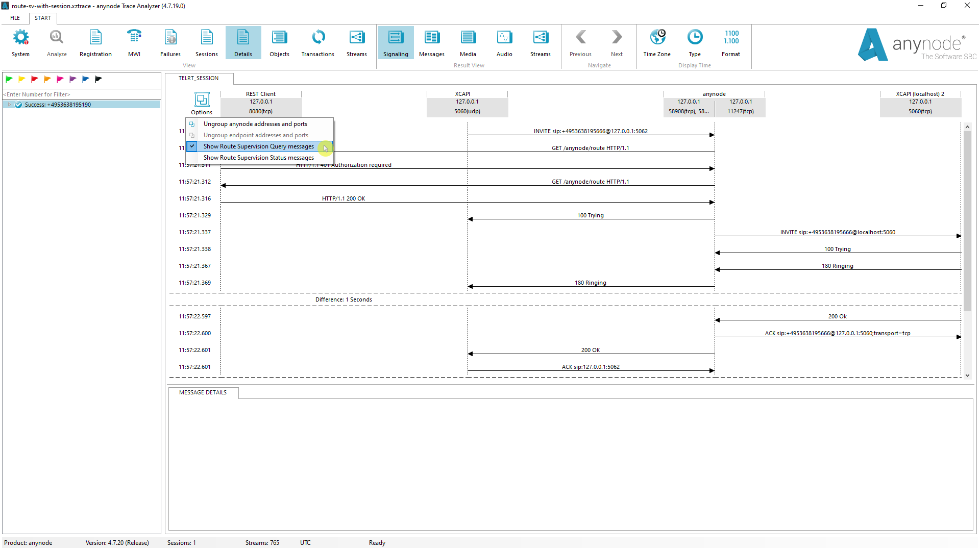Screen dimensions: 980x551
Task: Switch to the START ribbon tab
Action: point(43,18)
